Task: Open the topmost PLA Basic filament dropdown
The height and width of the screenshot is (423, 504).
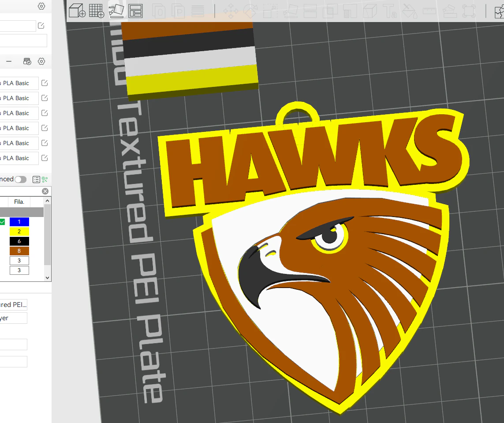Action: [19, 83]
